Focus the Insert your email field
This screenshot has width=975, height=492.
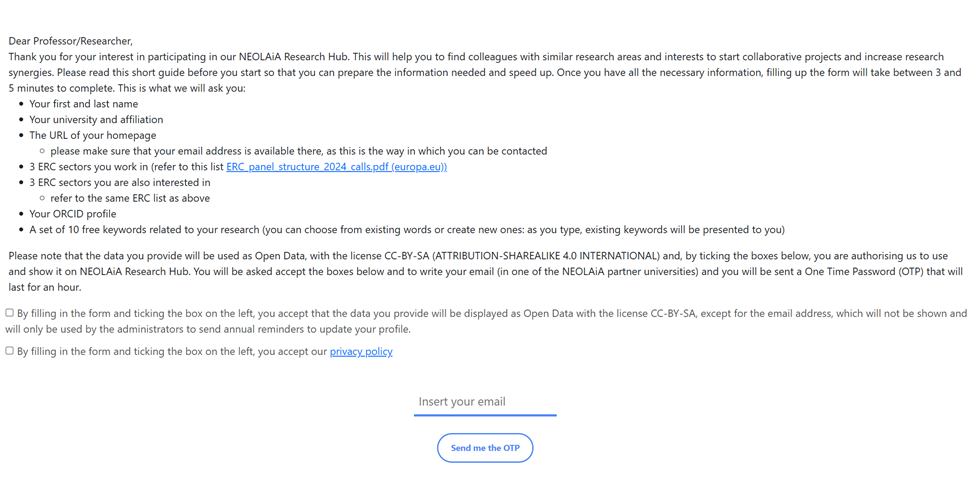tap(485, 402)
